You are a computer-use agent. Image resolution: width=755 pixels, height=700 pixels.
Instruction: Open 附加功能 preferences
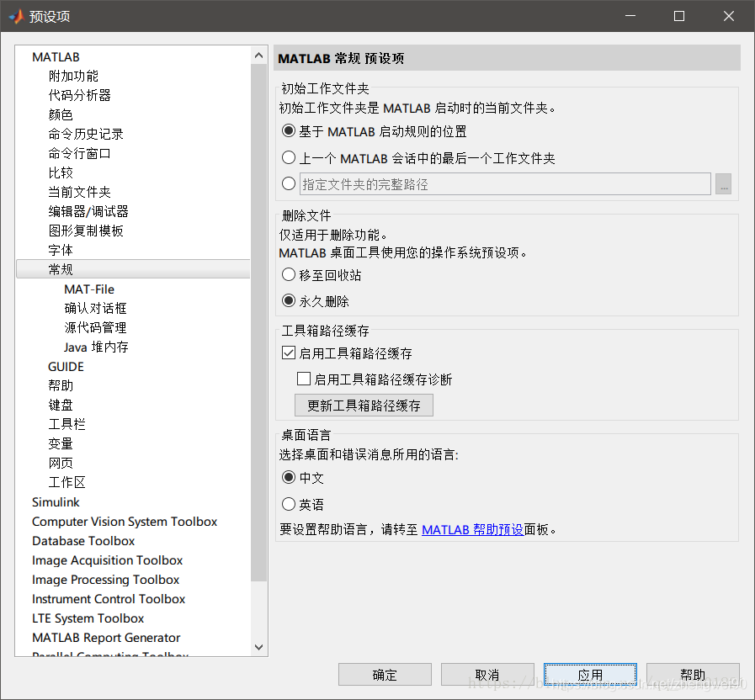(x=73, y=76)
